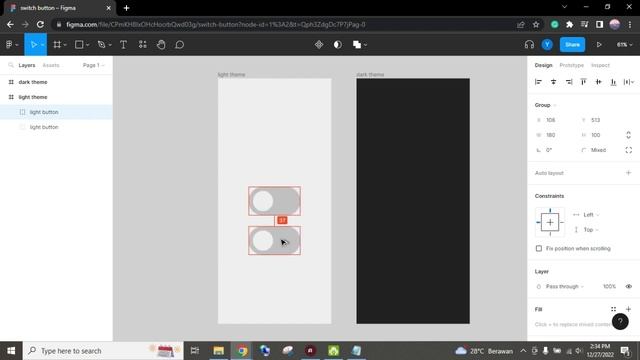
Task: Switch to the Design tab
Action: pos(543,65)
